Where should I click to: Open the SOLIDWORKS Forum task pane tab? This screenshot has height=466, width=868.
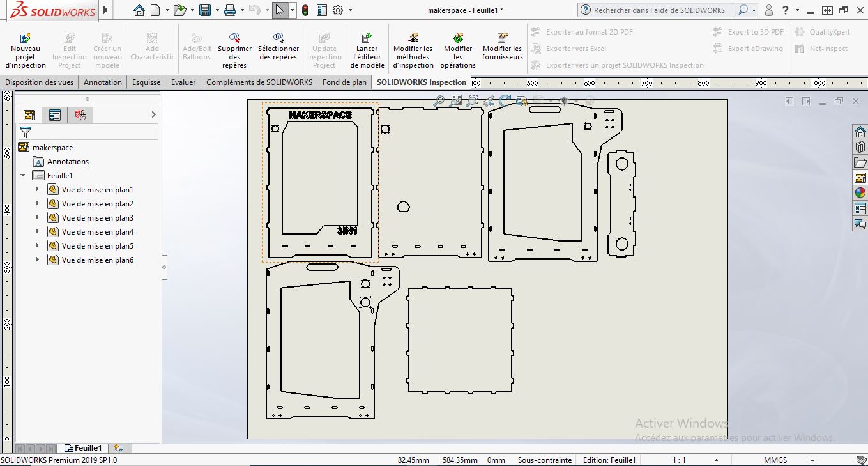click(x=860, y=224)
